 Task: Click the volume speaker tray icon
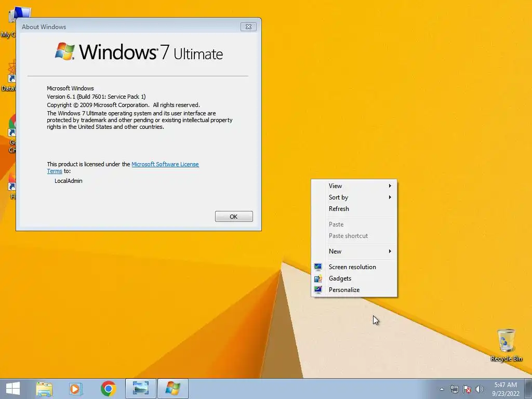coord(479,389)
